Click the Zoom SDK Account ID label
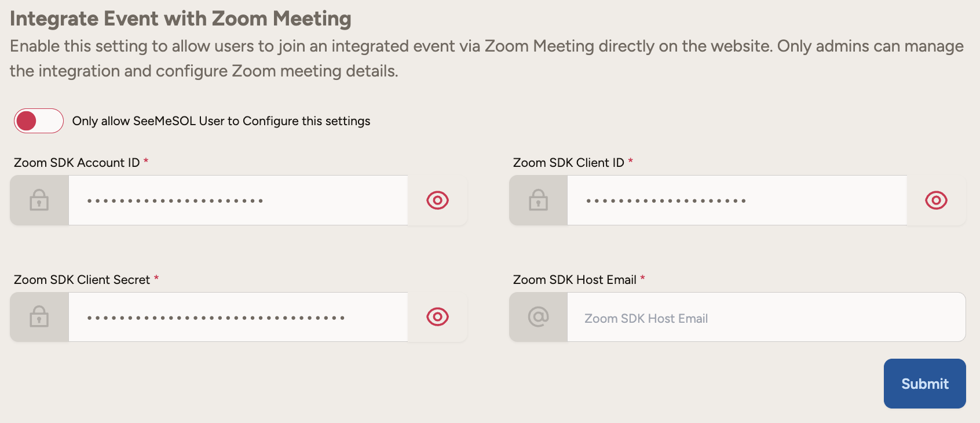Viewport: 980px width, 423px height. (76, 163)
